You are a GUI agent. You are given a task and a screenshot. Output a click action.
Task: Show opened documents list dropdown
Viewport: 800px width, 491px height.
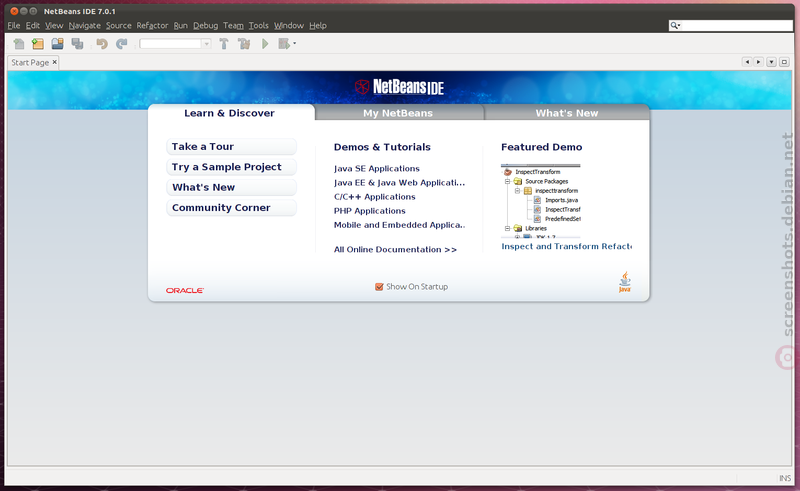pos(771,62)
